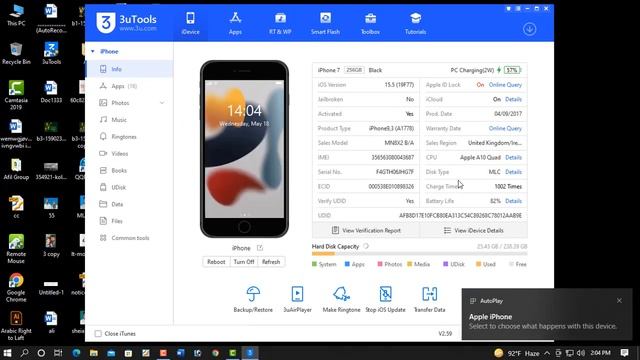This screenshot has height=360, width=640.
Task: Open the 3uTools desktop shortcut
Action: [x=51, y=53]
